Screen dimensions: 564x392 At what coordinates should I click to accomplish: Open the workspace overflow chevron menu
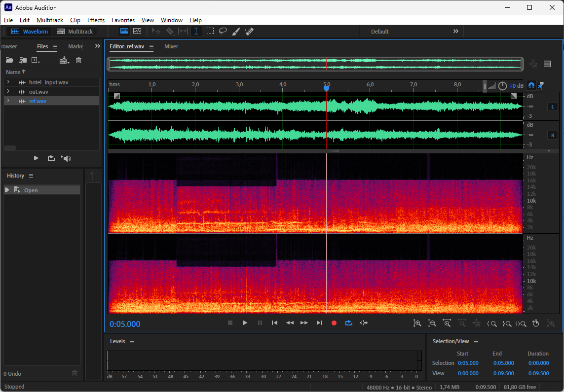click(455, 31)
